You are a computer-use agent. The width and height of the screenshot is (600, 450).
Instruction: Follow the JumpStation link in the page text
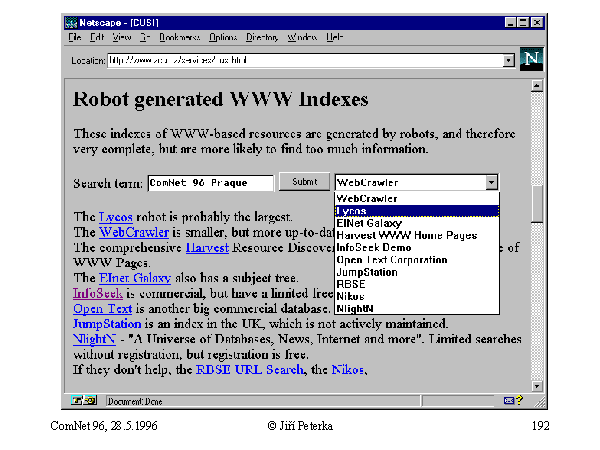click(x=107, y=324)
